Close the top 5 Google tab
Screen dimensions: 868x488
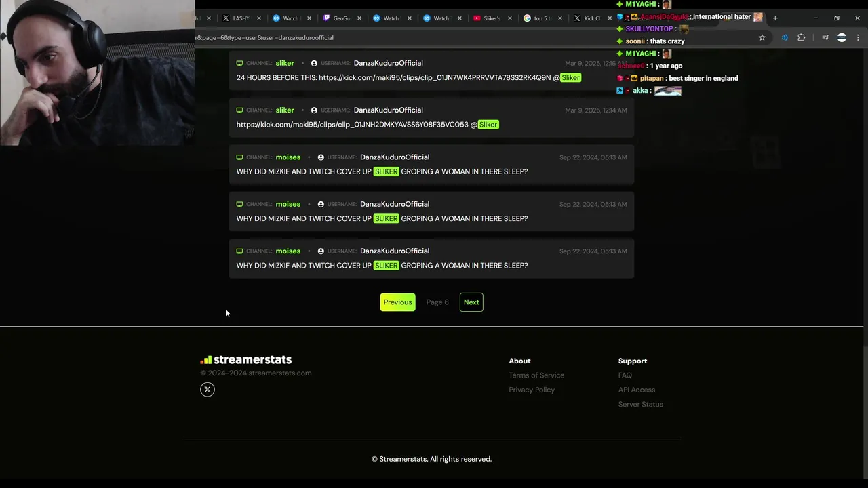[560, 18]
